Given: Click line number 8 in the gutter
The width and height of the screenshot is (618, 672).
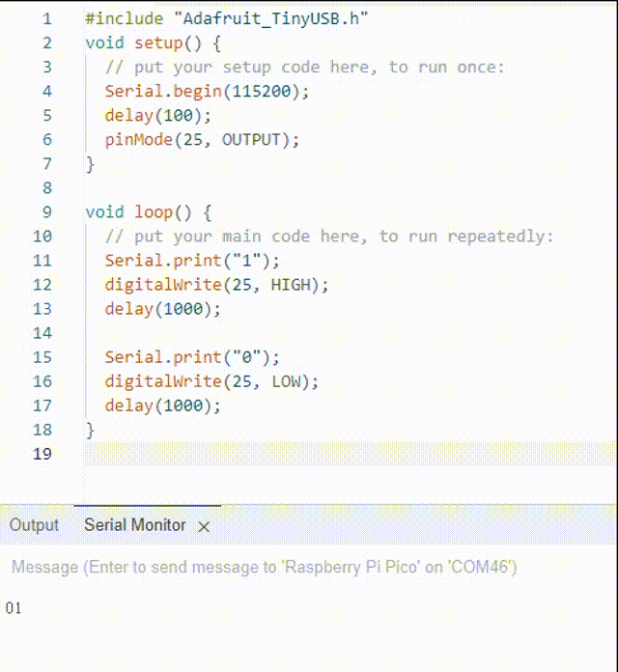Looking at the screenshot, I should point(46,188).
